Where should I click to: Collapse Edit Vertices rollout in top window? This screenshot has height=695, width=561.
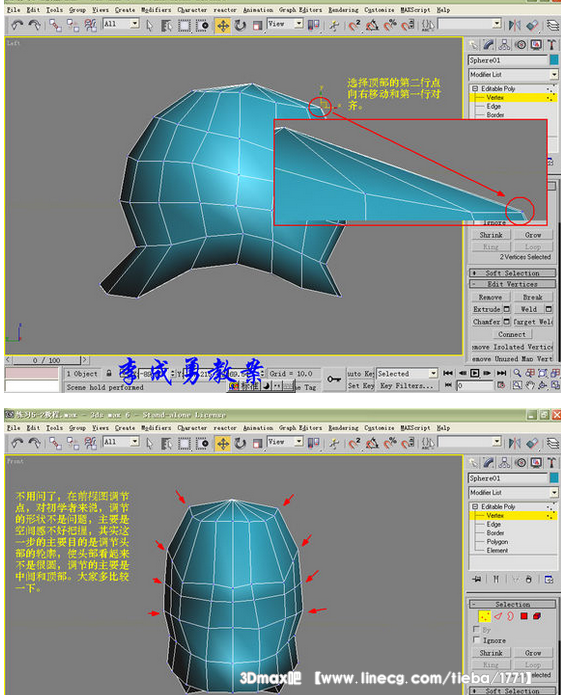coord(512,284)
